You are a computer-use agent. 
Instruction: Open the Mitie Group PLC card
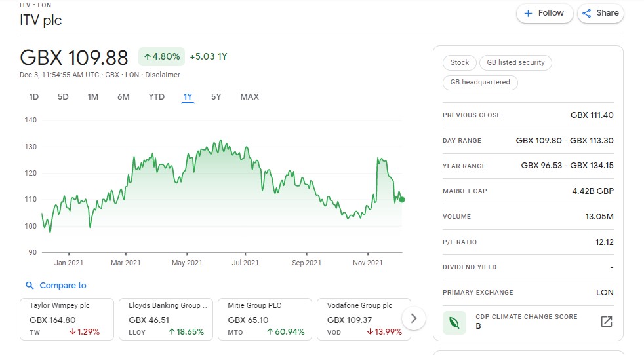(x=265, y=319)
